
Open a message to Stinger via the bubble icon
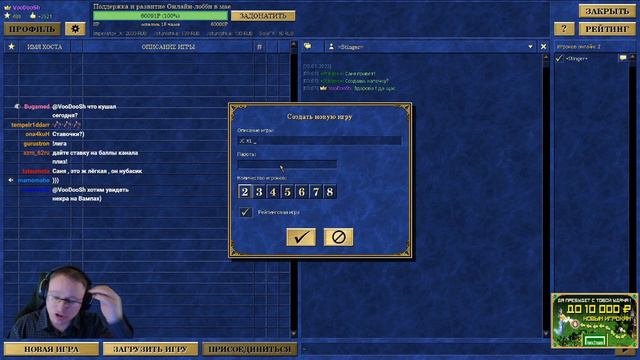point(623,58)
